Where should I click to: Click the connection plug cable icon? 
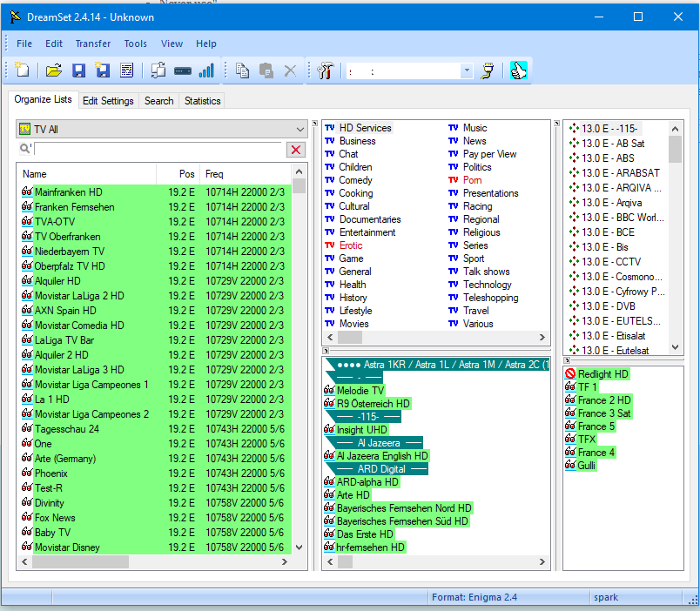point(487,70)
